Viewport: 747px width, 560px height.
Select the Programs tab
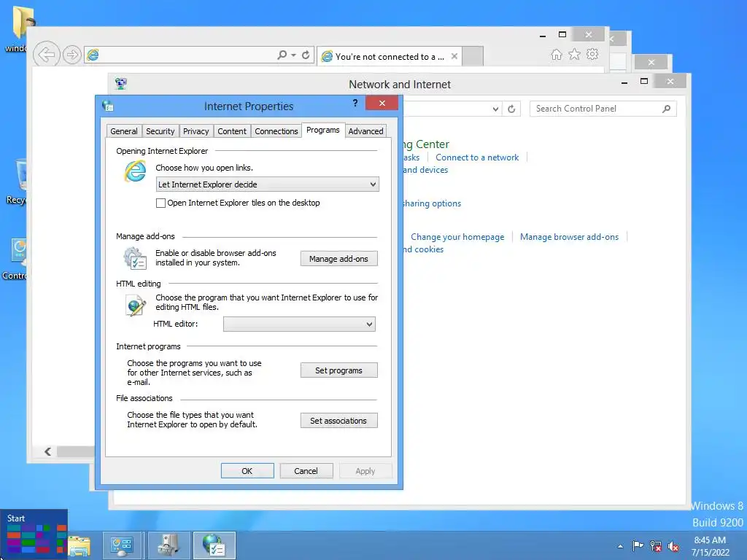point(323,130)
